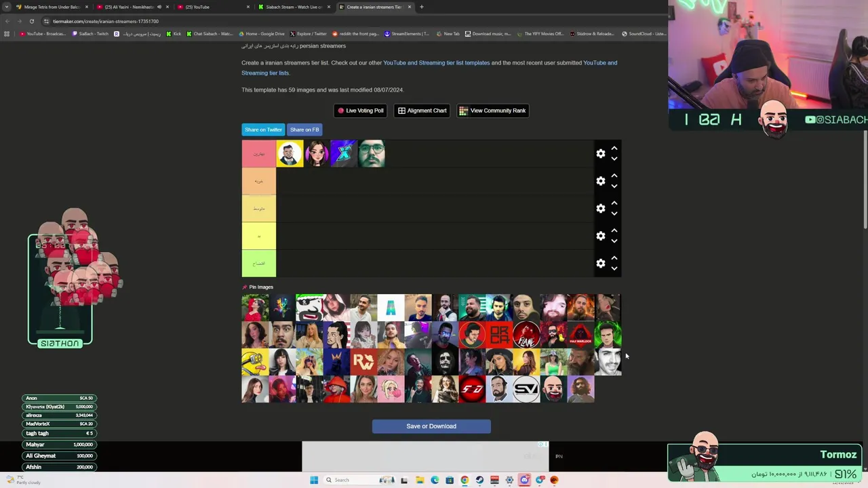
Task: Open the Live Voting Poll
Action: click(360, 110)
